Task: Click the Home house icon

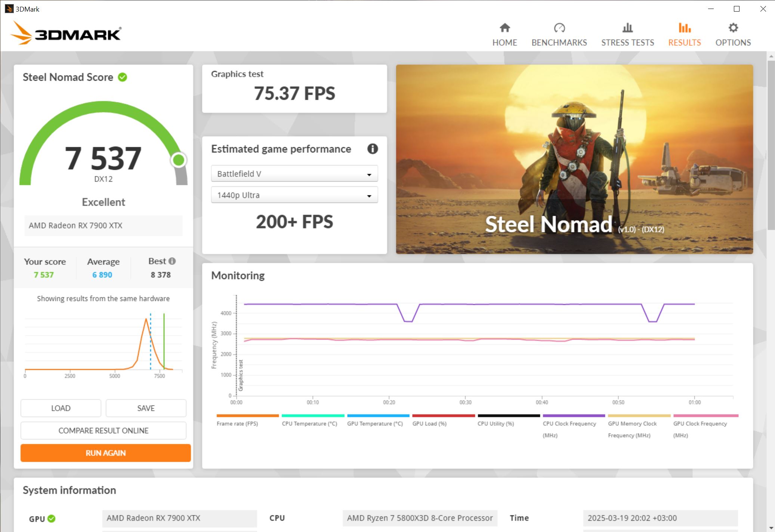Action: point(504,28)
